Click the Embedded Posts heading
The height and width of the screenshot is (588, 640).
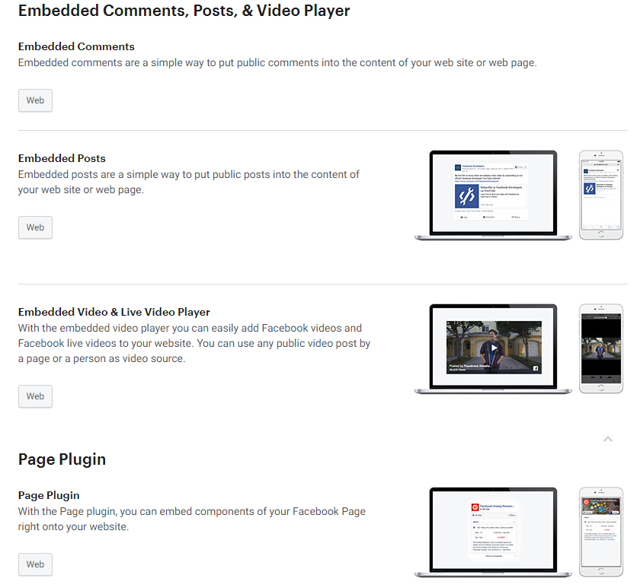(62, 158)
